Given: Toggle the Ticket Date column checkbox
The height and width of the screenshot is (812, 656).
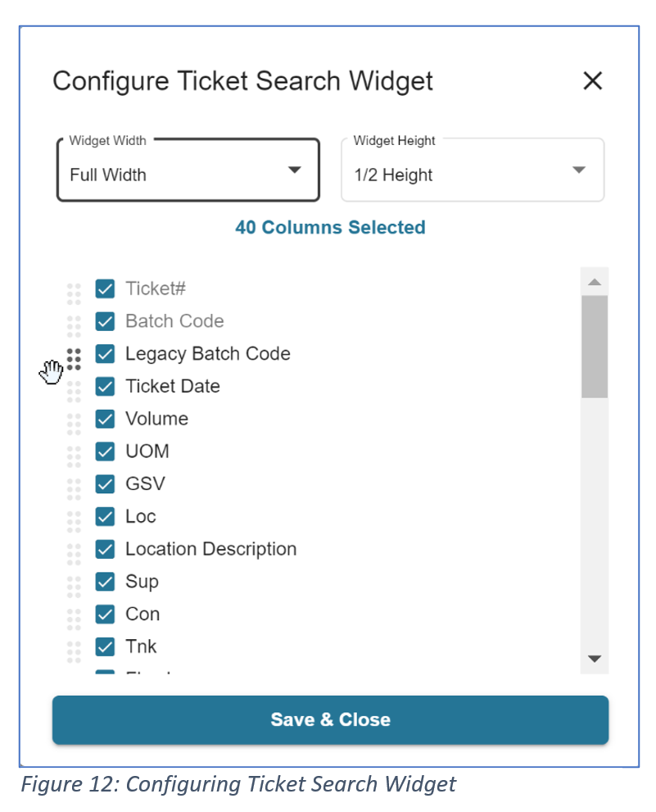Looking at the screenshot, I should pyautogui.click(x=105, y=387).
